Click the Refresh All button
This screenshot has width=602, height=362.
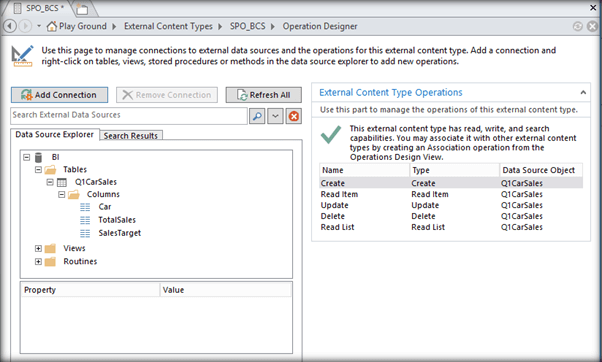(x=264, y=95)
